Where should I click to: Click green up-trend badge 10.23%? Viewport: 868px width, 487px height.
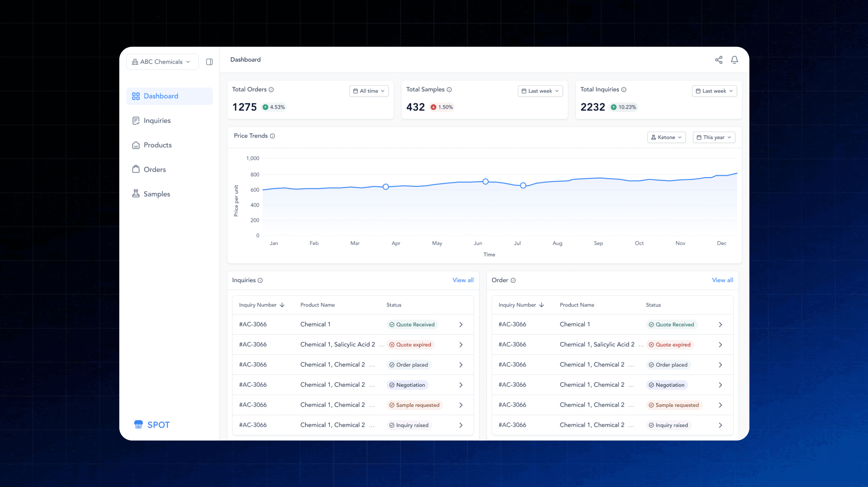[623, 107]
